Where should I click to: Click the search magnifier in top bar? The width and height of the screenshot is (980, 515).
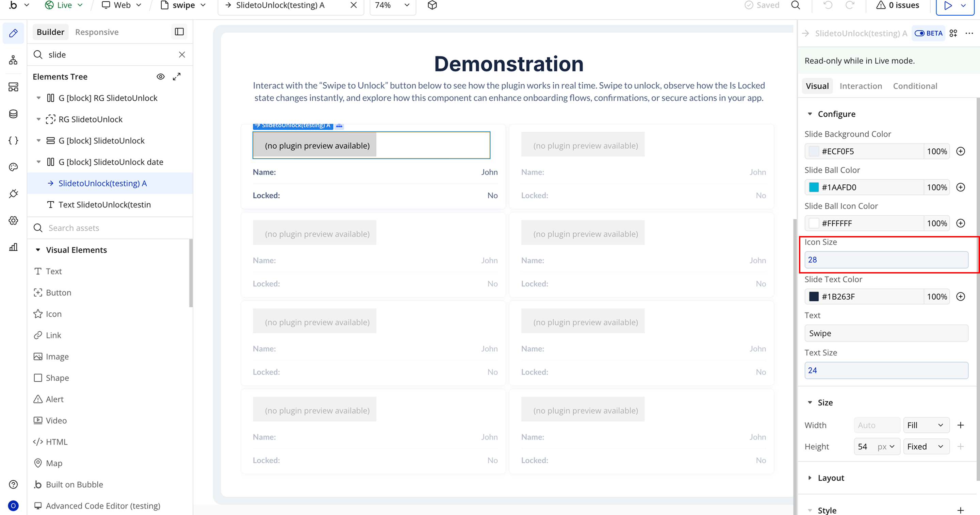[x=796, y=5]
